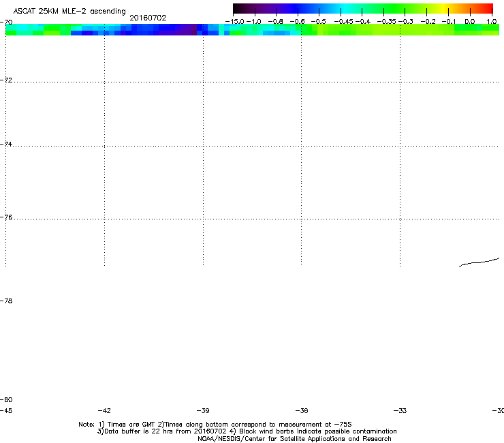Click the longitude label -45
The image size is (504, 443).
[6, 410]
